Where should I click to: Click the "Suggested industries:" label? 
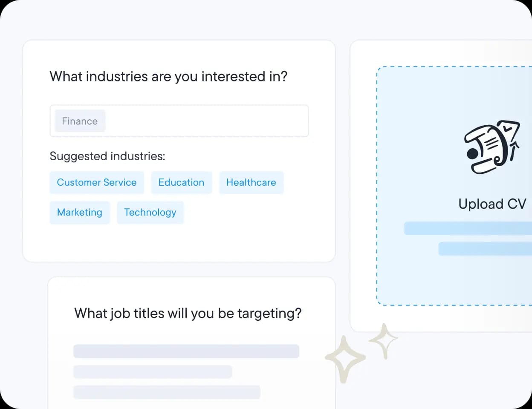(107, 156)
